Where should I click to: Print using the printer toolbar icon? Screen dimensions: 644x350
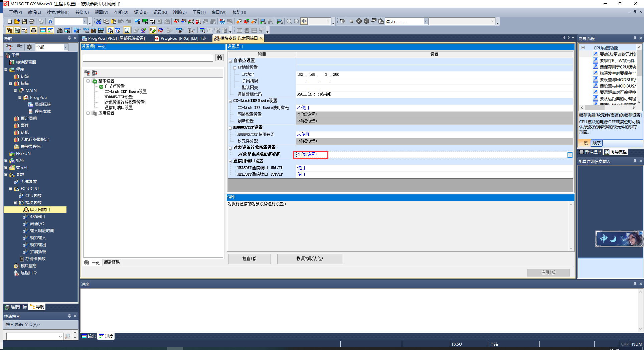(32, 21)
